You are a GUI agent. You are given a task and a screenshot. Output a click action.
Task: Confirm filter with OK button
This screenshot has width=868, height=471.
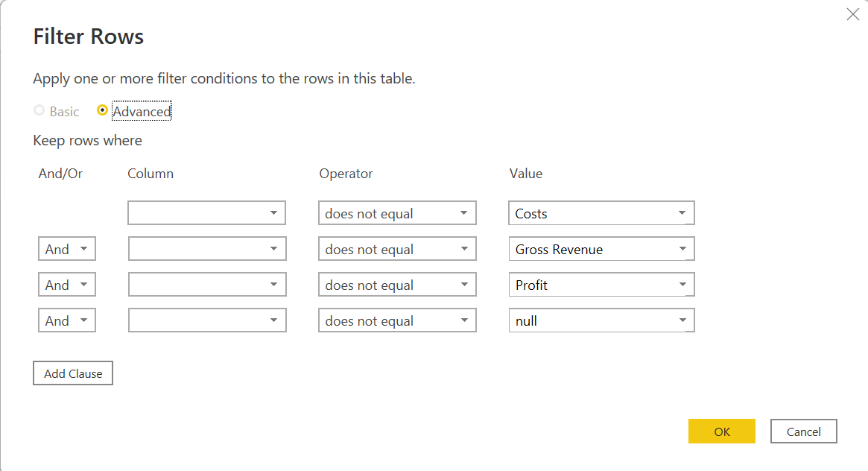722,432
